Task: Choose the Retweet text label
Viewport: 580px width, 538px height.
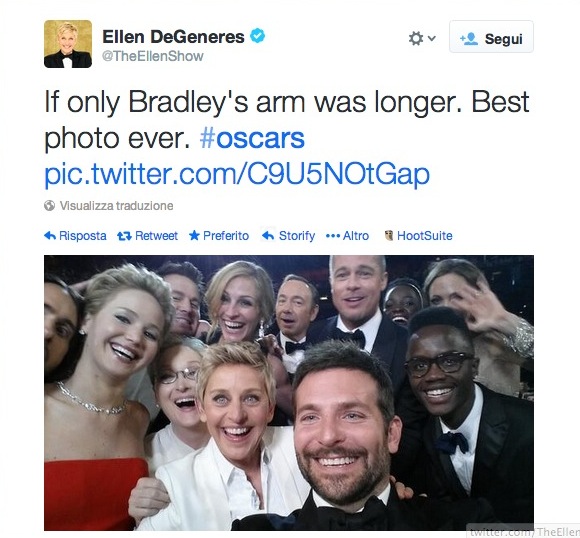Action: pos(156,236)
